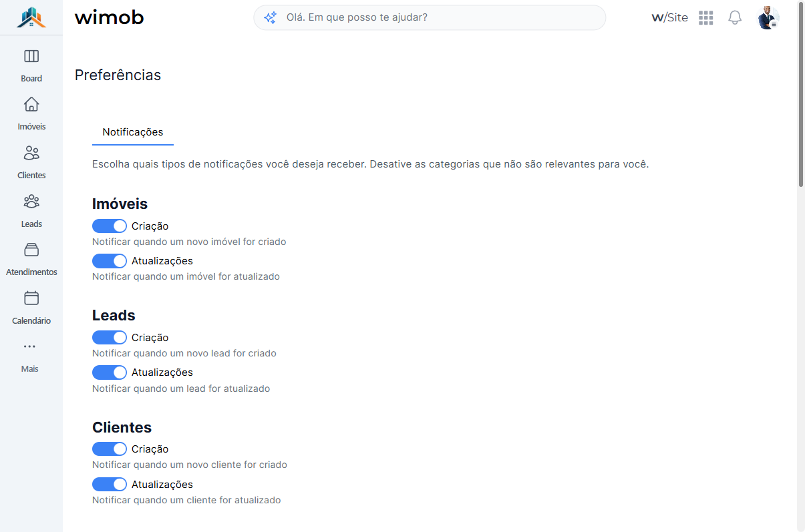Click "Notificar quando um cliente for atualizado"
The width and height of the screenshot is (805, 532).
(x=186, y=500)
